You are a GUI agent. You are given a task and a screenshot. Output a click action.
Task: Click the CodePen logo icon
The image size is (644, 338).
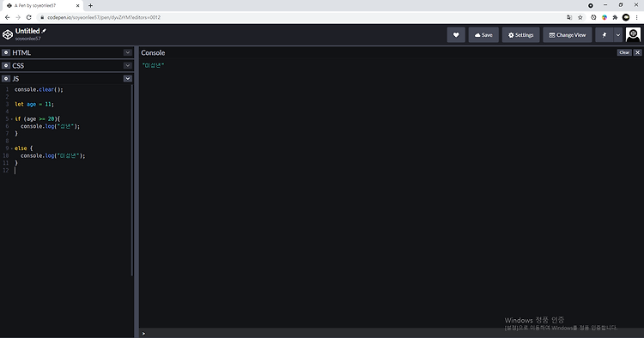click(x=8, y=35)
